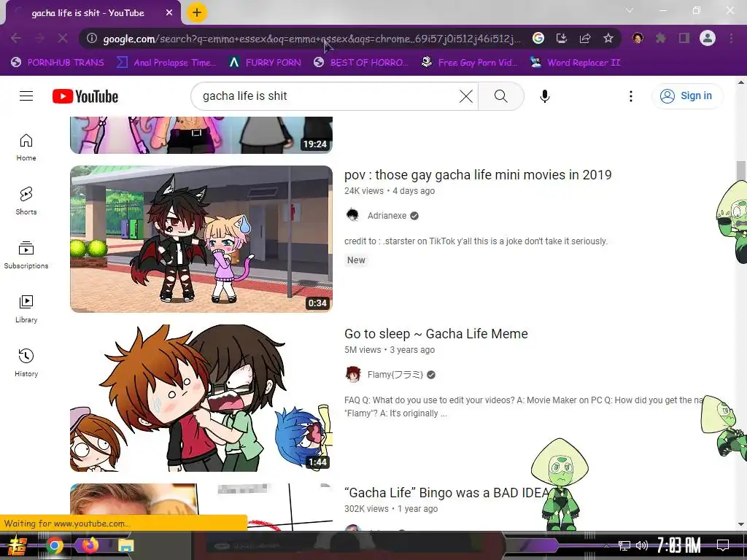747x560 pixels.
Task: Stop page loading with the X button
Action: click(63, 38)
